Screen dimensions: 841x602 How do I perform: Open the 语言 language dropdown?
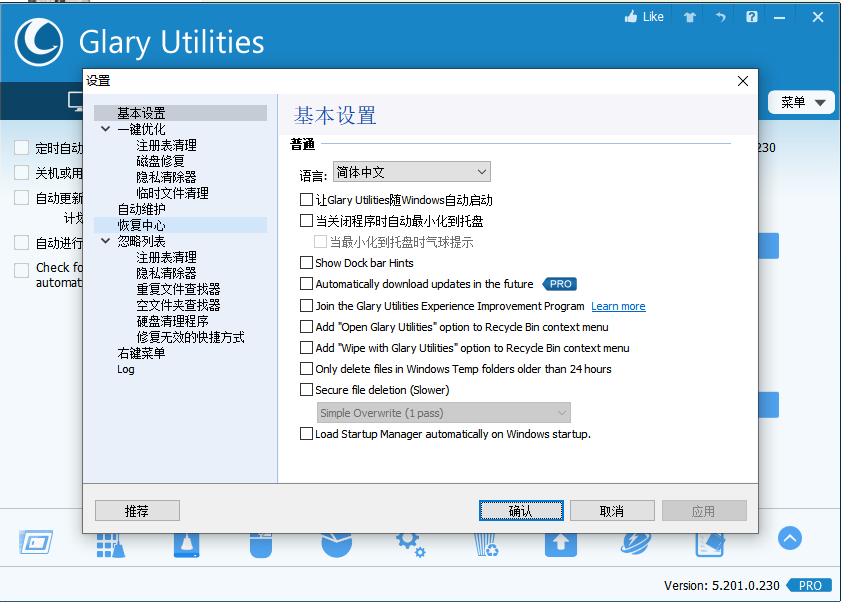[411, 172]
